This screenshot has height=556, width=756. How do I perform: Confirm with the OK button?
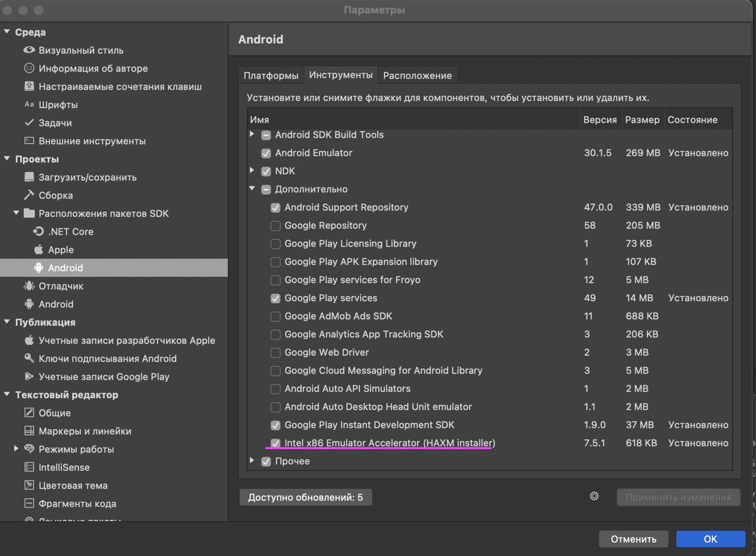(x=711, y=539)
